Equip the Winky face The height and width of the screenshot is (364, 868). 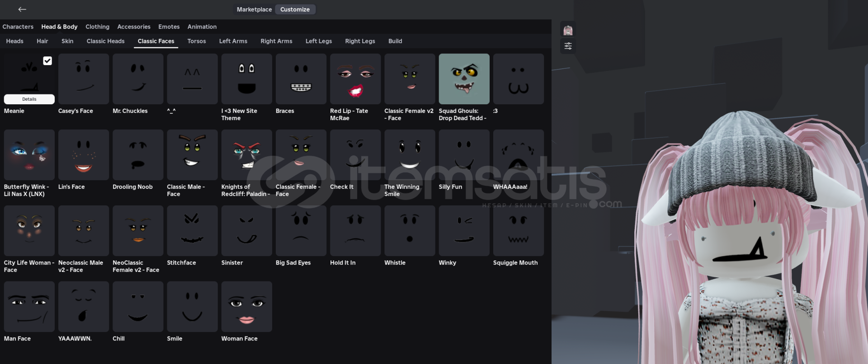click(464, 231)
